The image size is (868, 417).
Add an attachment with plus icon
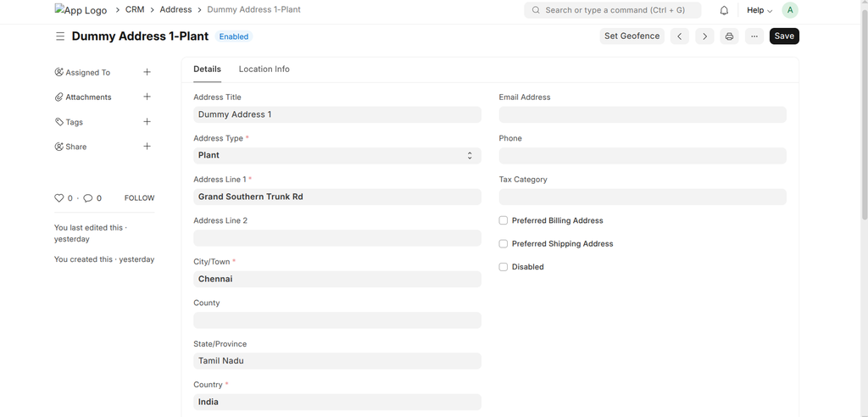point(147,97)
